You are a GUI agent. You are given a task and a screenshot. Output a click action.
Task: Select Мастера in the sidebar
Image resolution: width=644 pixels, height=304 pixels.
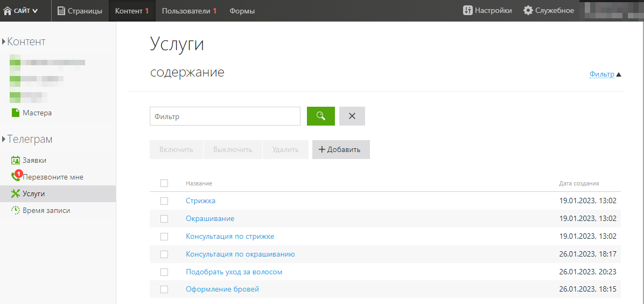tap(37, 113)
